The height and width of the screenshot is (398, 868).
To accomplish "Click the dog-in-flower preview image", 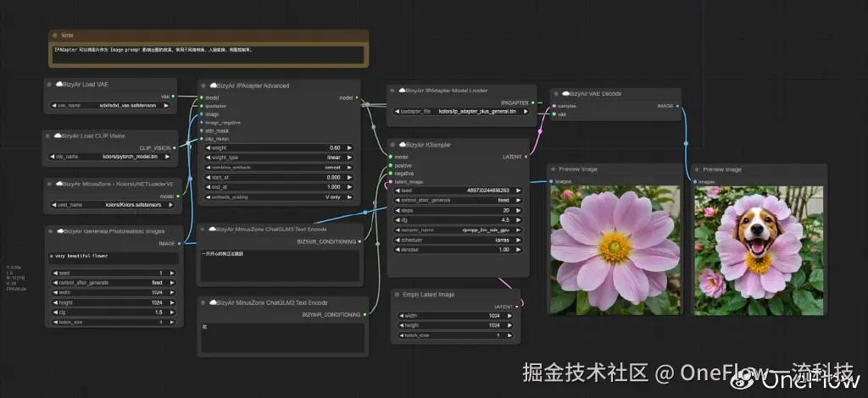I will 759,251.
